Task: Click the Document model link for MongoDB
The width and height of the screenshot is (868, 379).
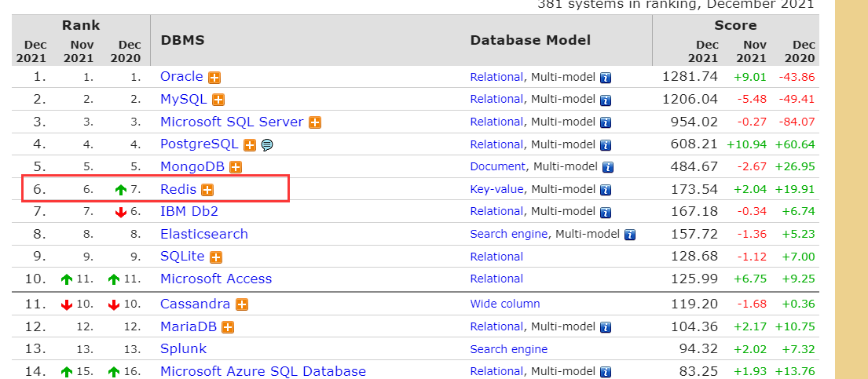Action: tap(498, 166)
